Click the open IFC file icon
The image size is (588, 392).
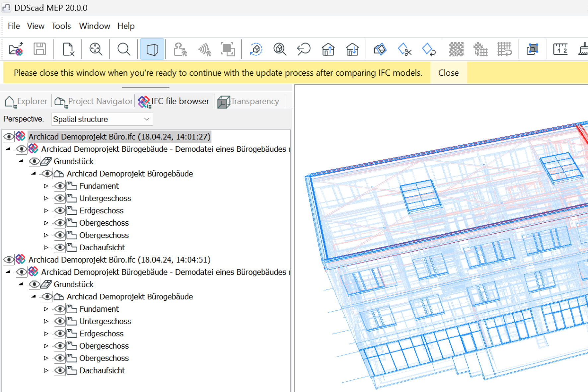click(x=16, y=49)
